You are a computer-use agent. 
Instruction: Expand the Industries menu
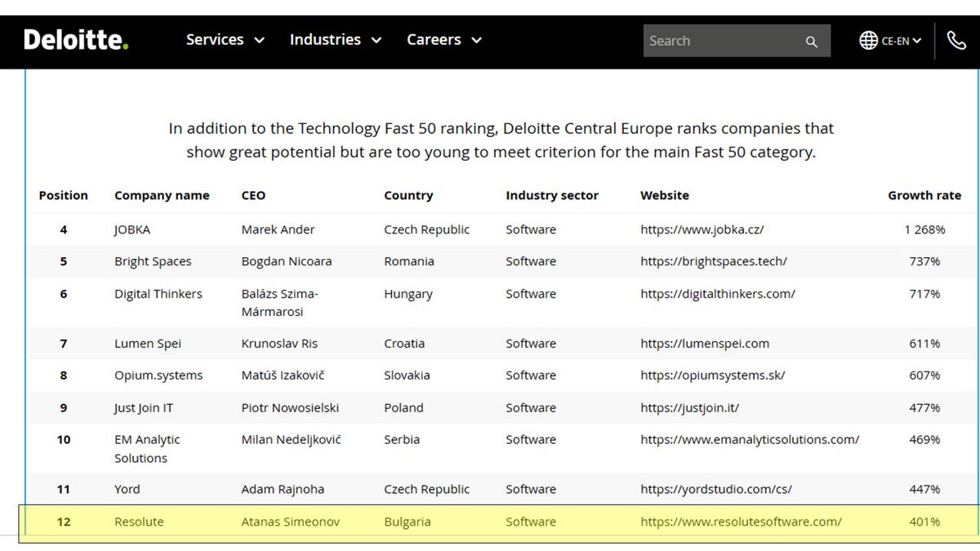(x=336, y=39)
